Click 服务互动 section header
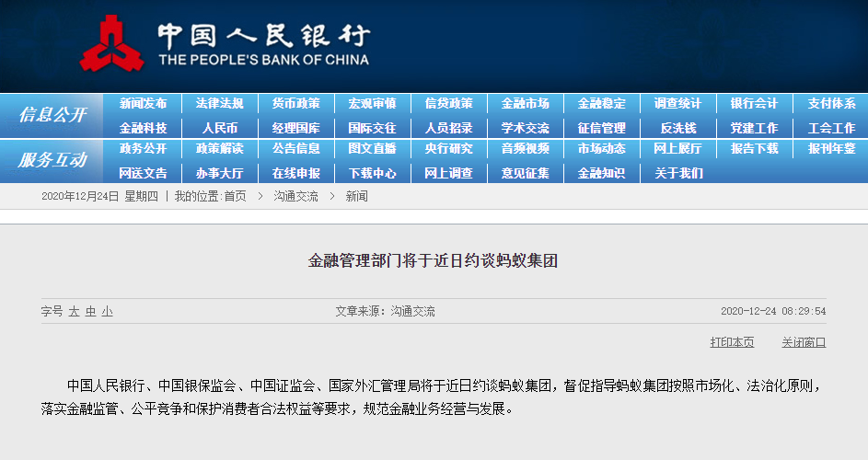The image size is (868, 460). coord(52,160)
